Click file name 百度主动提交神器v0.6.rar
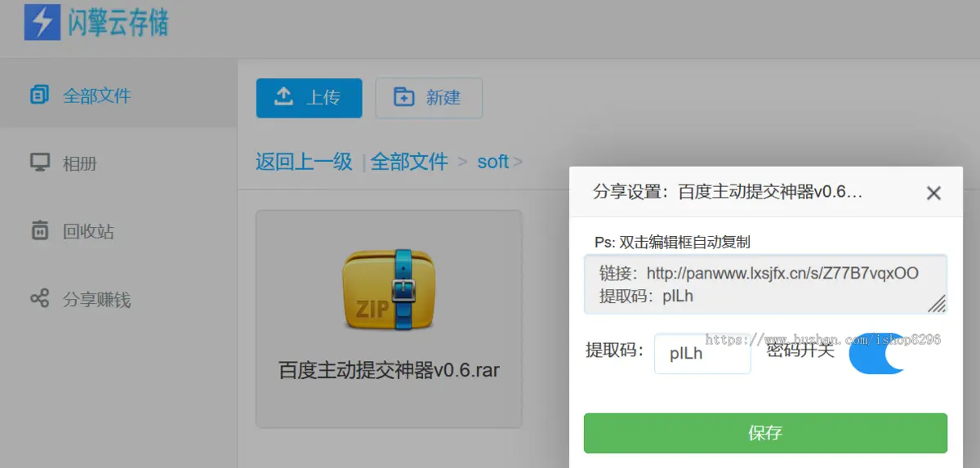The height and width of the screenshot is (468, 980). (x=389, y=370)
